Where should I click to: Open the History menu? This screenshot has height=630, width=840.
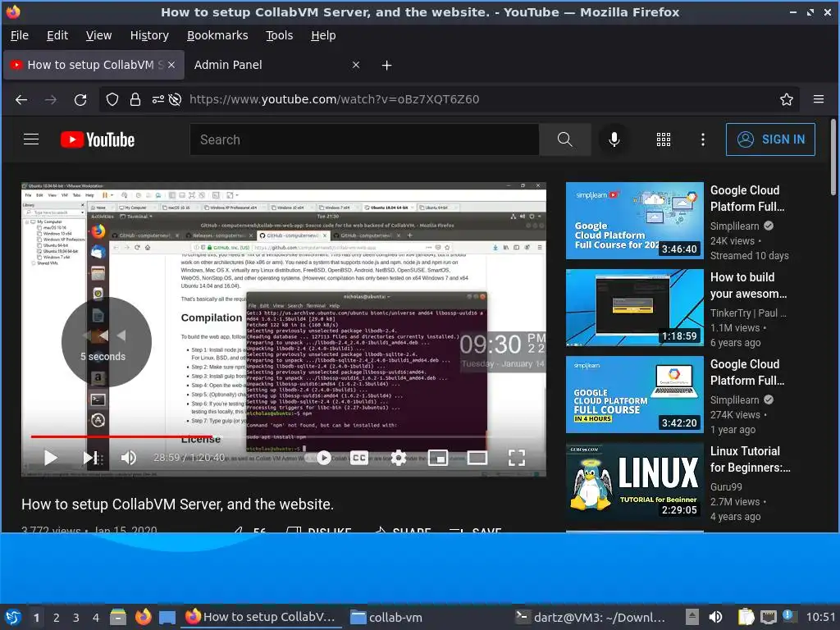coord(149,35)
